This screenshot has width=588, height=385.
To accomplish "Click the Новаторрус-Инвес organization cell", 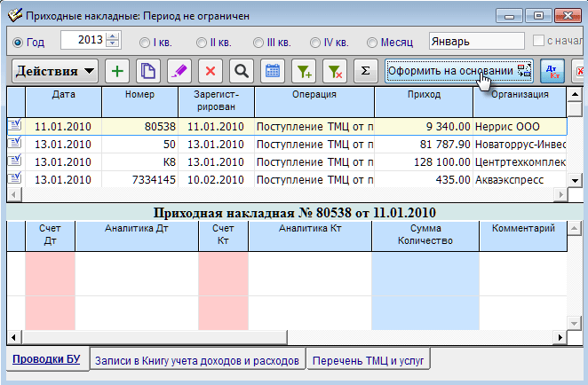I will [520, 145].
